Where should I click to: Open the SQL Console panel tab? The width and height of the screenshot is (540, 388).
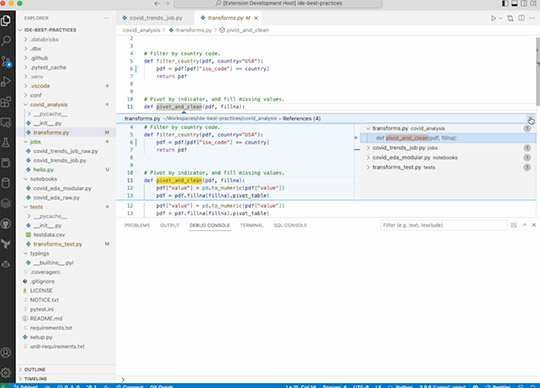[290, 225]
